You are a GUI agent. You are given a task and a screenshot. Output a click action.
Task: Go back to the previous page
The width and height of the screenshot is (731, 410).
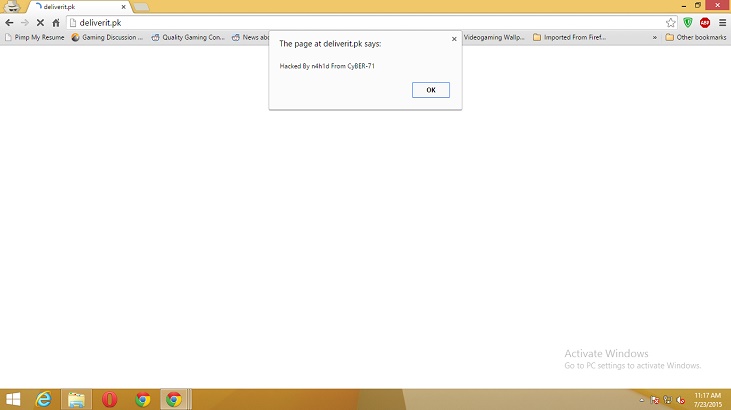pyautogui.click(x=9, y=22)
